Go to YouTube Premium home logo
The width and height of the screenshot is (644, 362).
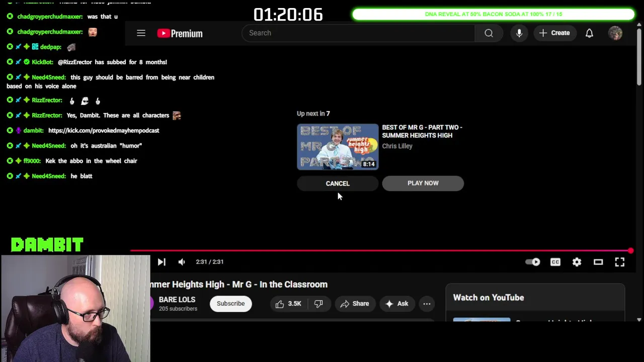pyautogui.click(x=180, y=33)
